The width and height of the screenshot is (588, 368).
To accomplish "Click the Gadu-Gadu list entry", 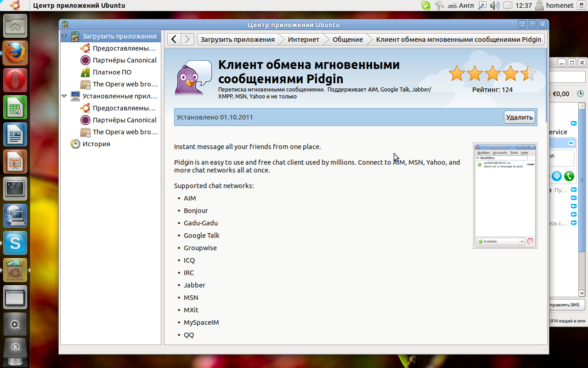I will [x=201, y=223].
